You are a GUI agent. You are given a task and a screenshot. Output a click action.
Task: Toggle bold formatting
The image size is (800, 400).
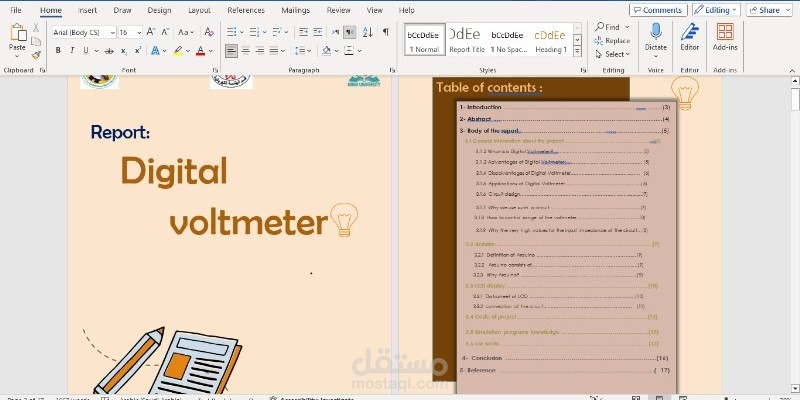58,51
